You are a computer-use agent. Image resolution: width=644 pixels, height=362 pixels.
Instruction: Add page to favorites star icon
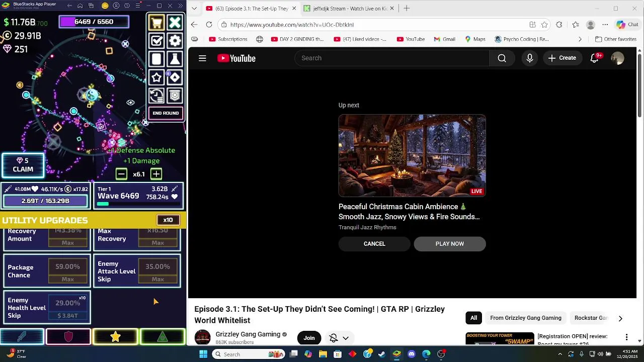pos(544,25)
